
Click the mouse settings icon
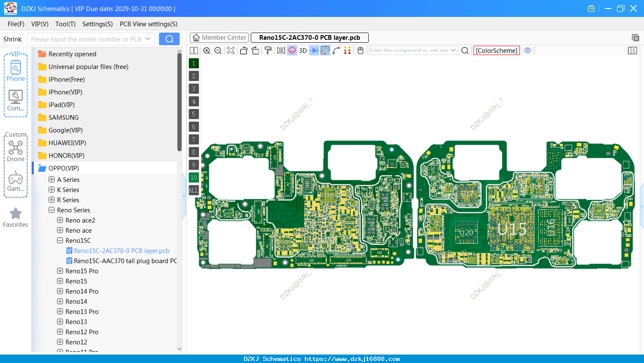coord(361,50)
